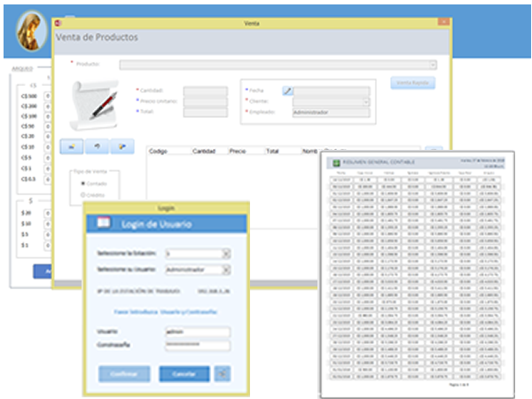Image resolution: width=532 pixels, height=399 pixels.
Task: Click the Usuario text field
Action: point(197,332)
